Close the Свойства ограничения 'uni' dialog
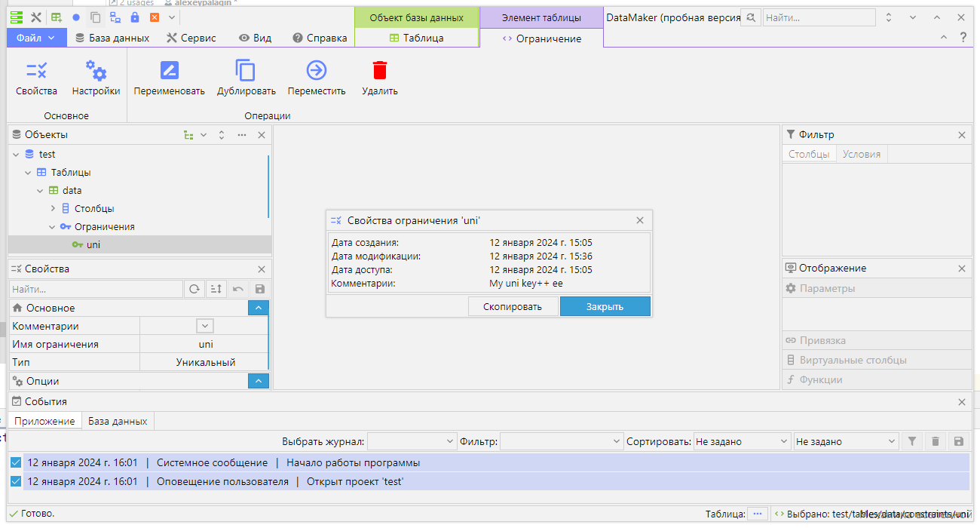The width and height of the screenshot is (980, 528). tap(640, 221)
